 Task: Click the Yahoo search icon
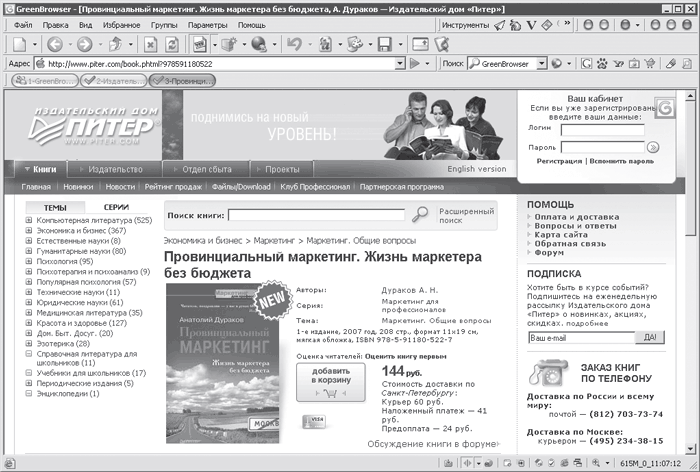618,64
